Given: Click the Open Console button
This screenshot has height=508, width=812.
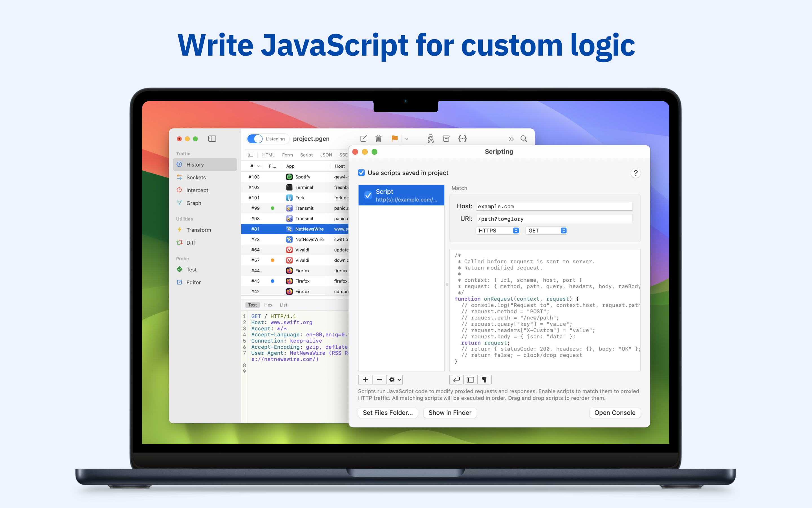Looking at the screenshot, I should [615, 413].
